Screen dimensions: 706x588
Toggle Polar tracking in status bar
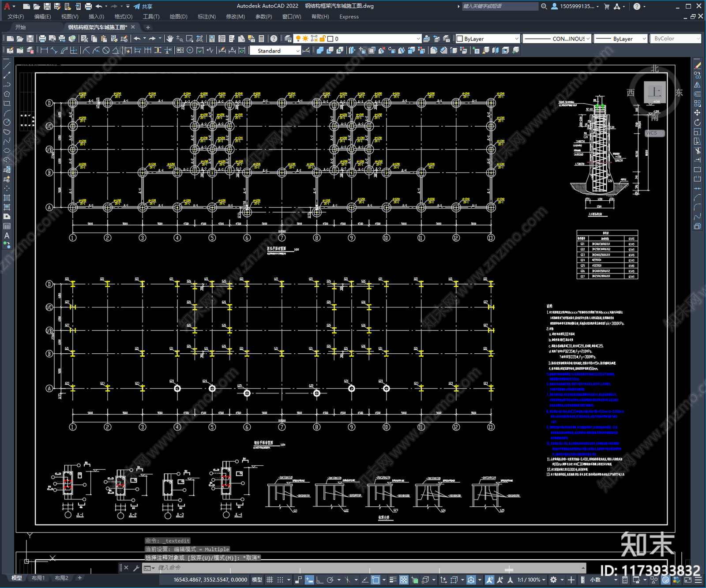pyautogui.click(x=330, y=580)
